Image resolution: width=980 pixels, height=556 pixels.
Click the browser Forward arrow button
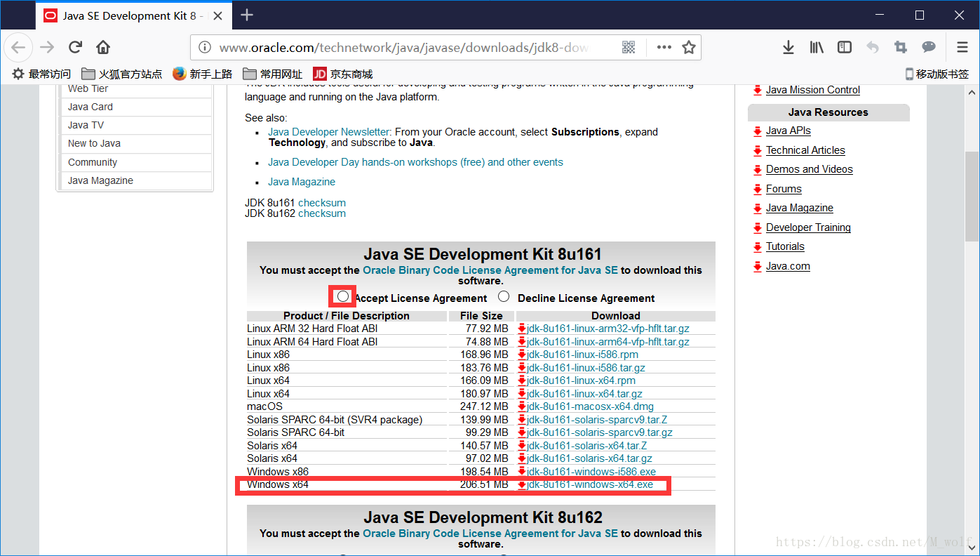point(47,47)
